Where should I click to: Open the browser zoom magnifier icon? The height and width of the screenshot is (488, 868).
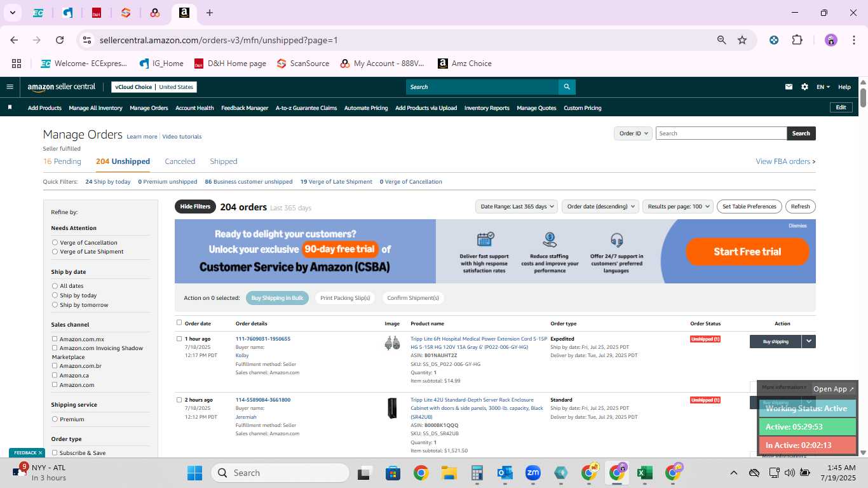click(722, 40)
